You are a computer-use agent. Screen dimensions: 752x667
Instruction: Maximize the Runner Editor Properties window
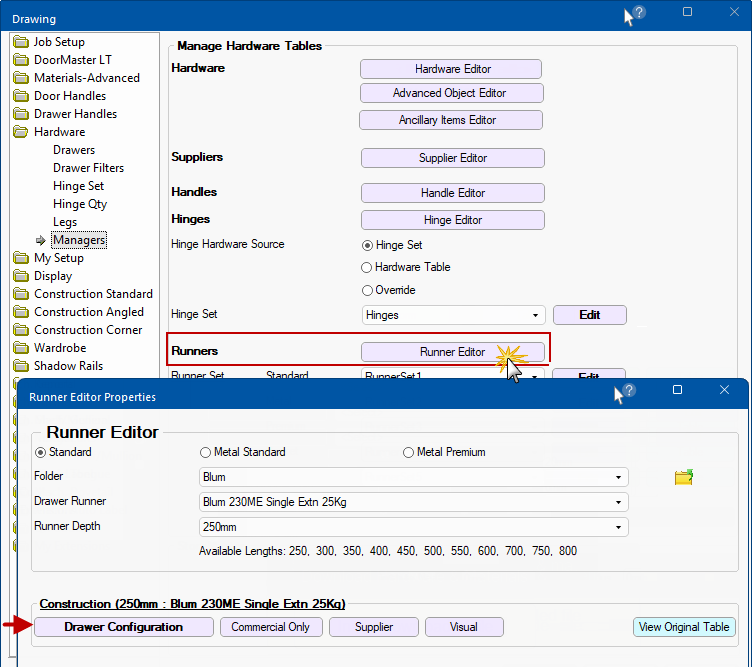[x=677, y=390]
